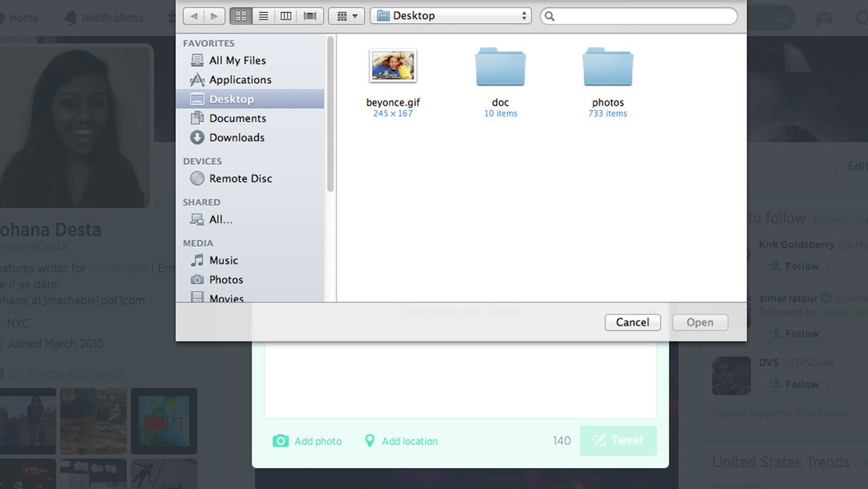Refresh the who-to-follow suggestions
Viewport: 868px width, 489px height.
[x=830, y=219]
